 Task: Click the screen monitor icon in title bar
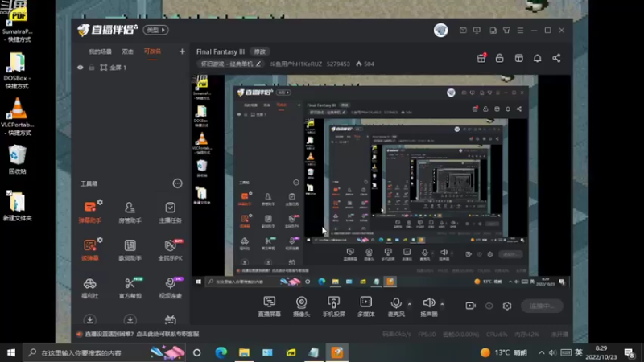tap(477, 31)
